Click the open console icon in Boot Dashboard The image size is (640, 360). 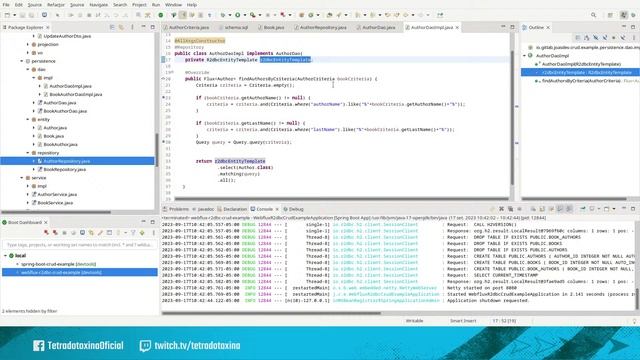(82, 233)
